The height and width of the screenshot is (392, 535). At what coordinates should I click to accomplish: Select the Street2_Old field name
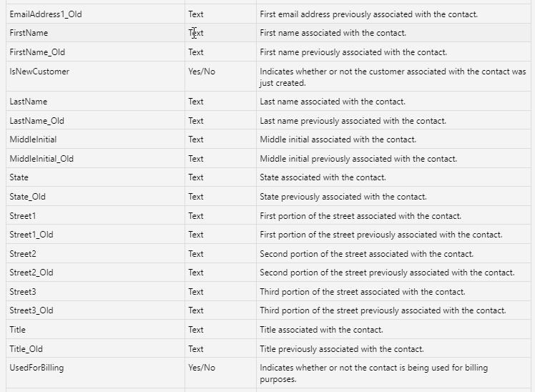coord(31,273)
